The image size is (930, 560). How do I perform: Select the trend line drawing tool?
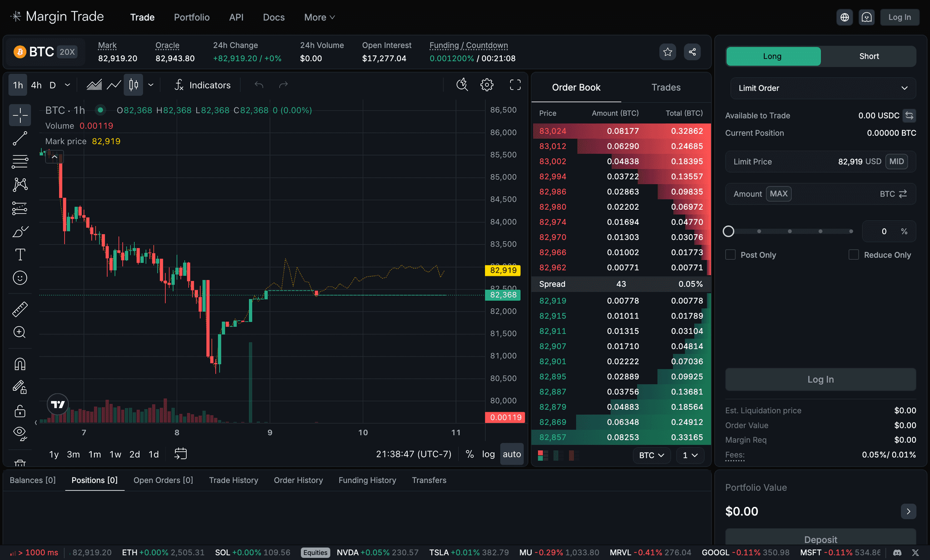(x=20, y=138)
